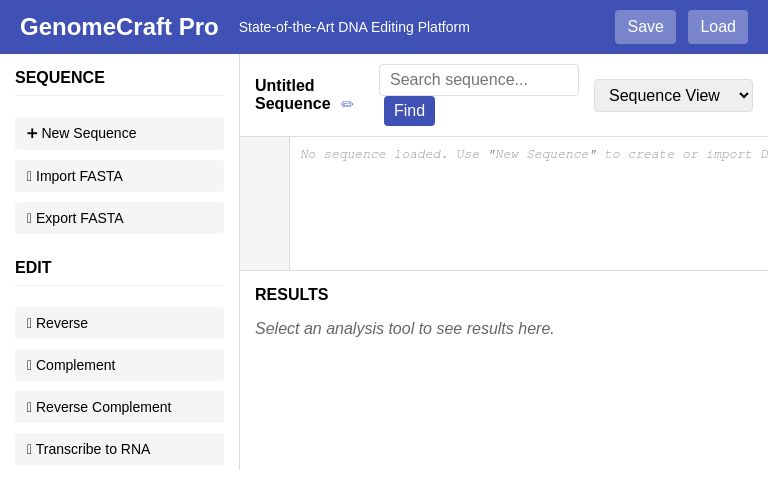Click the pencil icon to rename sequence
Image resolution: width=768 pixels, height=480 pixels.
pyautogui.click(x=347, y=105)
